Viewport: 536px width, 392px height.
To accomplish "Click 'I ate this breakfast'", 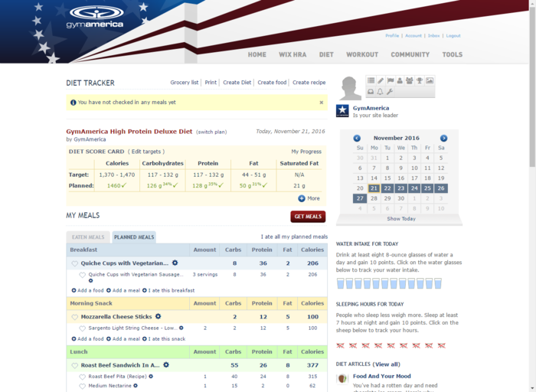I will 168,290.
